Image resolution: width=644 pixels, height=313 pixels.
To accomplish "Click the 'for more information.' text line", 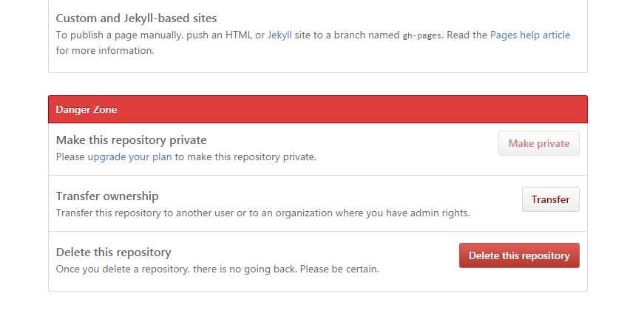I will [105, 50].
